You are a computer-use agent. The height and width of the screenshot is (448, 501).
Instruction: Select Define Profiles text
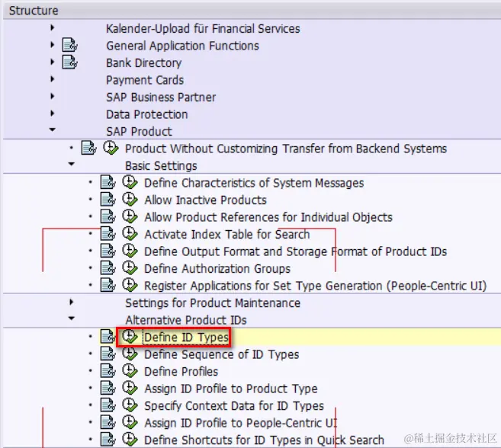click(181, 371)
